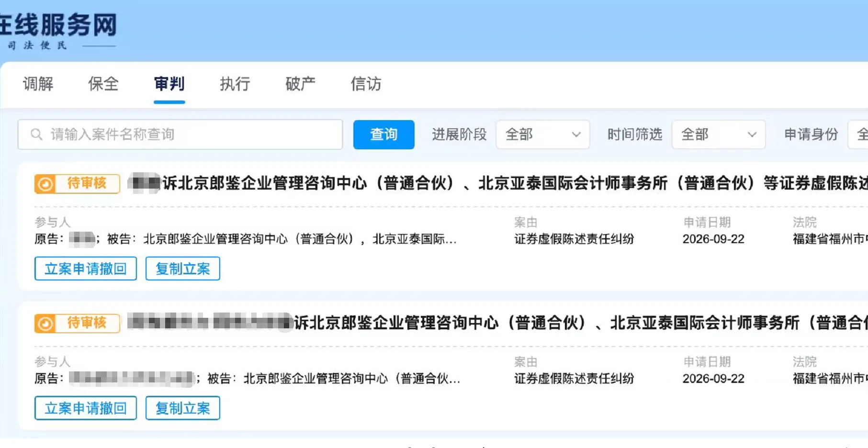Viewport: 868px width, 448px height.
Task: Click 证券虚假陈述责任纠纷 in first case
Action: (574, 239)
